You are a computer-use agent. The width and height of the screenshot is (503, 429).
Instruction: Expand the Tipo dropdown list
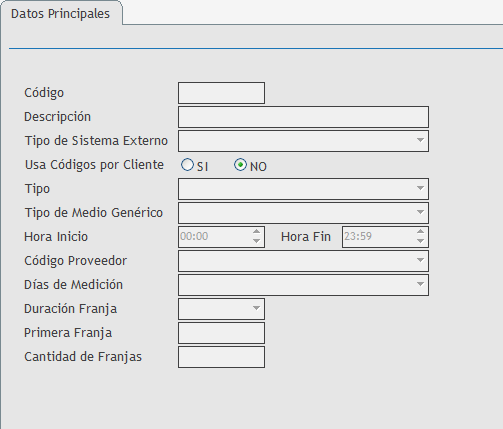click(x=303, y=189)
